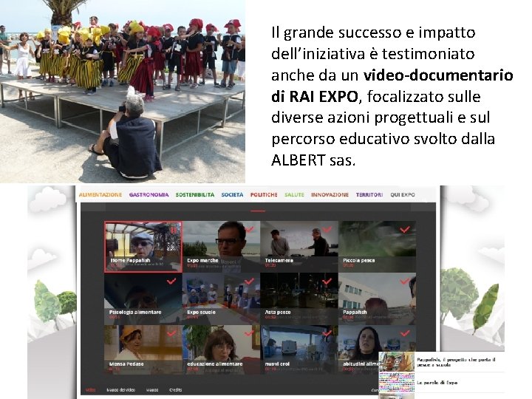Switch to the Credits tab
The width and height of the screenshot is (532, 399).
coord(175,390)
